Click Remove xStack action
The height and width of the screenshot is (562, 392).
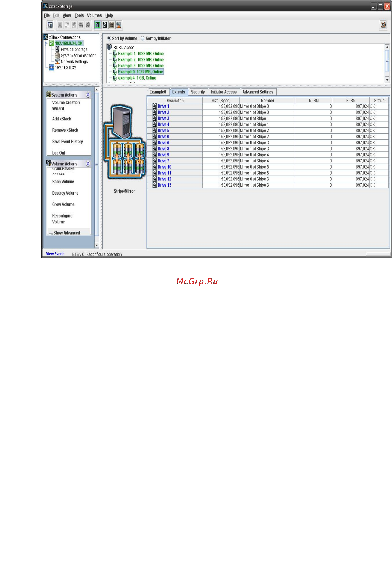tap(65, 130)
